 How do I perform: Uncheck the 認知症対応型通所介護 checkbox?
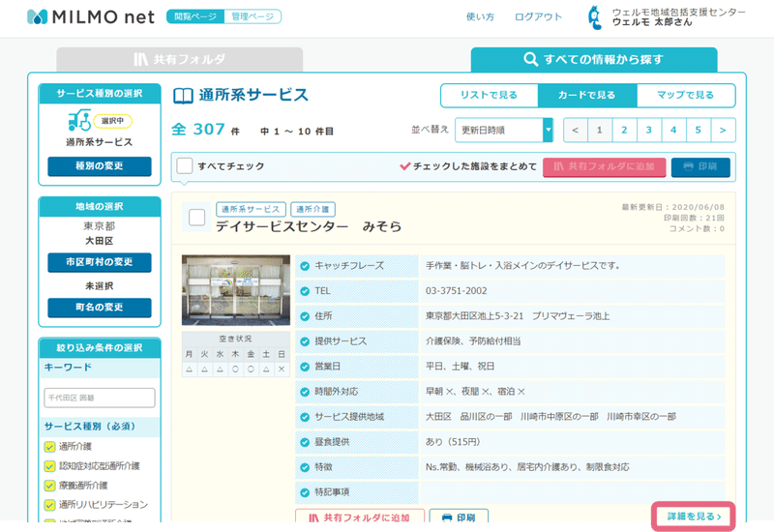(x=49, y=466)
